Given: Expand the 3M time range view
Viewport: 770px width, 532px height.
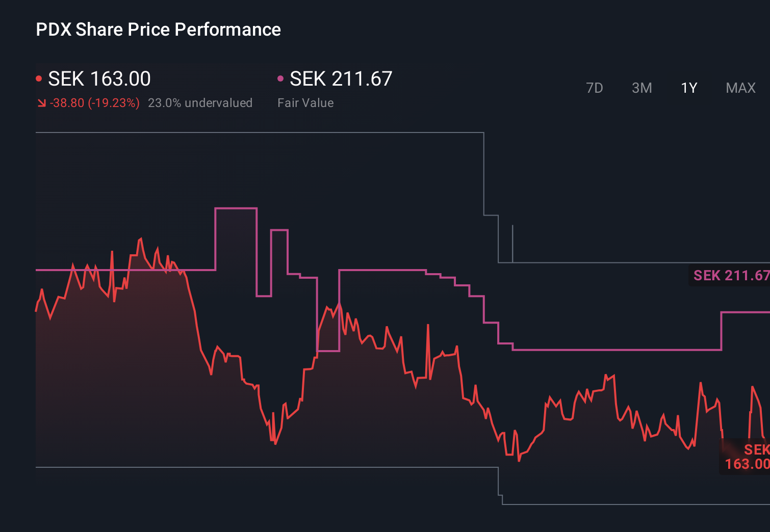Looking at the screenshot, I should pos(641,88).
